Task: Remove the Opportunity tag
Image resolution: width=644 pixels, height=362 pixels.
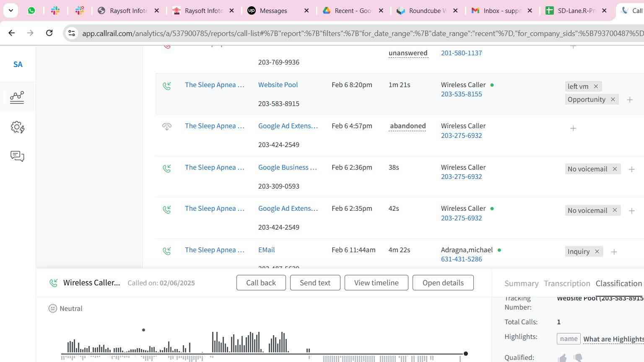Action: pyautogui.click(x=613, y=99)
